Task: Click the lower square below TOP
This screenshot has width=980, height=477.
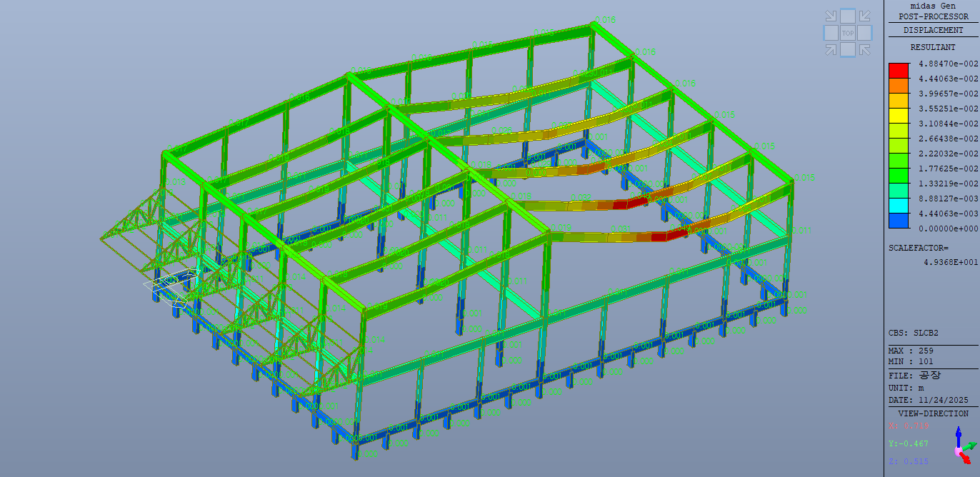Action: coord(848,49)
